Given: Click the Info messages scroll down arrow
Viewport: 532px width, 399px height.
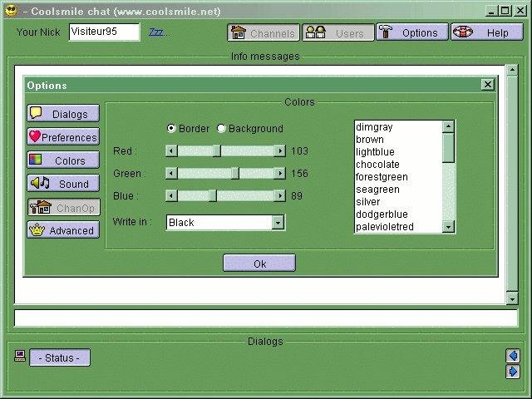Looking at the screenshot, I should [512, 298].
